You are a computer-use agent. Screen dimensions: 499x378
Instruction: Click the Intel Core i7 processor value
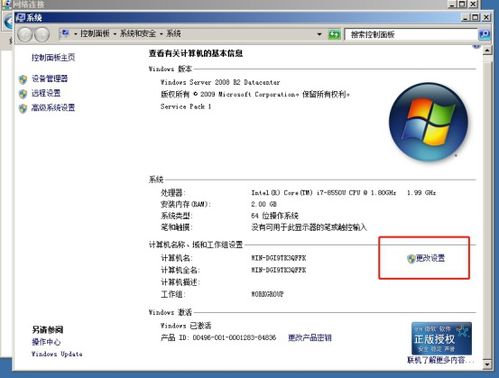[343, 193]
